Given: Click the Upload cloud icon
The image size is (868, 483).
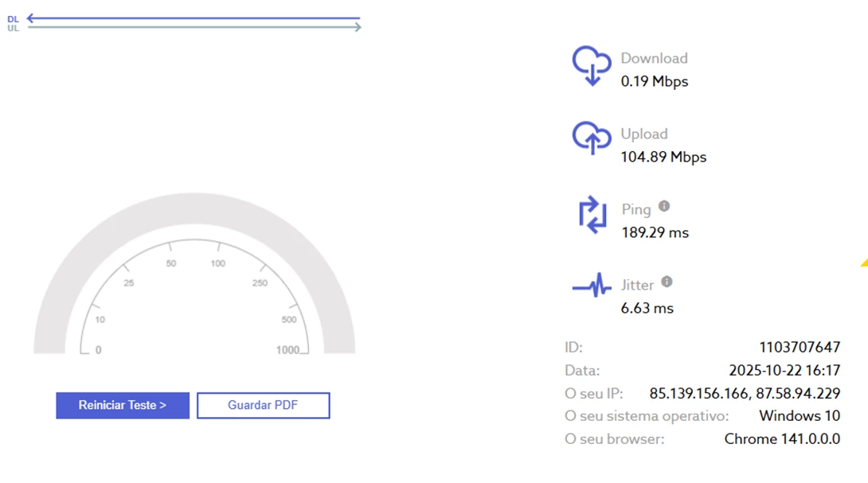Looking at the screenshot, I should click(592, 137).
